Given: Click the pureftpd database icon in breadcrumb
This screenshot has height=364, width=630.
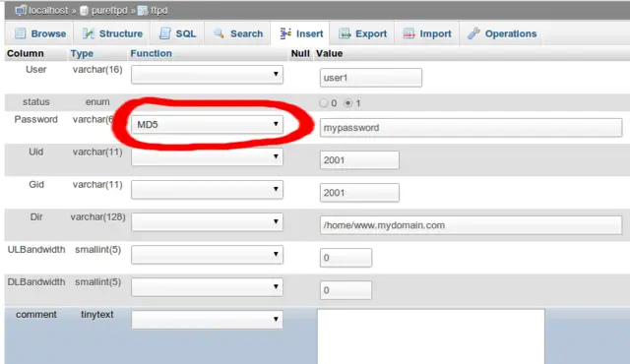Looking at the screenshot, I should (x=84, y=11).
